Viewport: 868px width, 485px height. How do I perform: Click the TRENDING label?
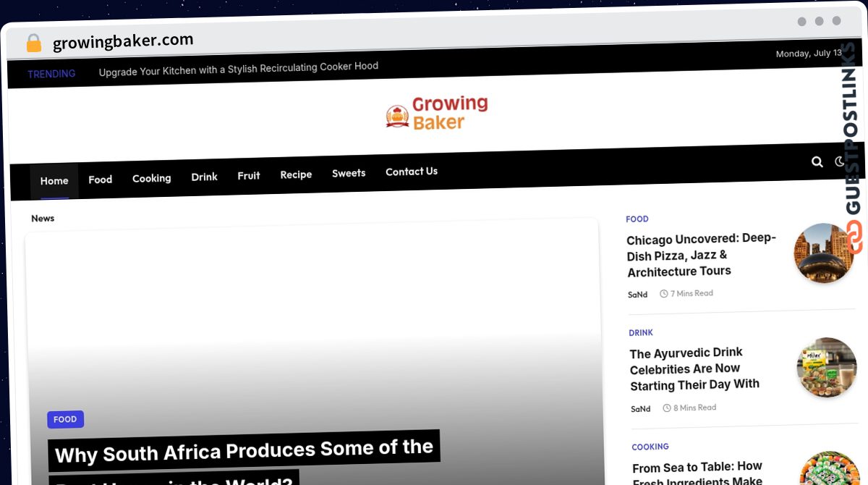[x=51, y=74]
